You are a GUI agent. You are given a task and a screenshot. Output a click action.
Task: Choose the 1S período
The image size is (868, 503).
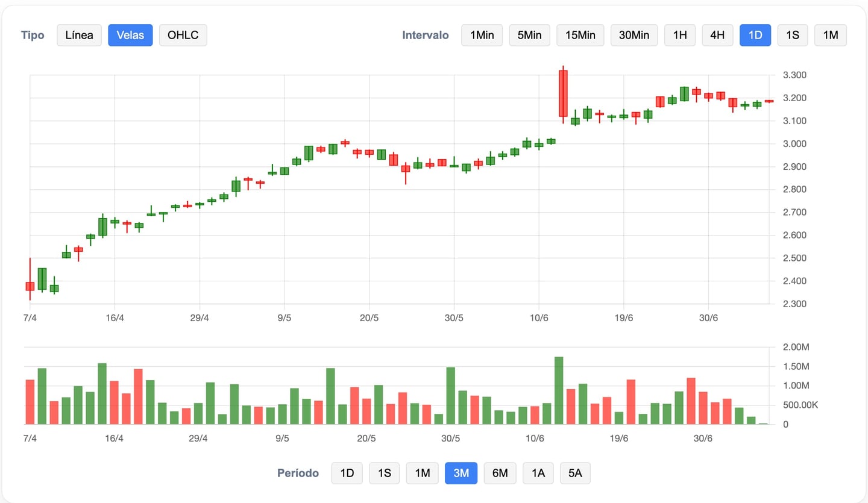385,473
